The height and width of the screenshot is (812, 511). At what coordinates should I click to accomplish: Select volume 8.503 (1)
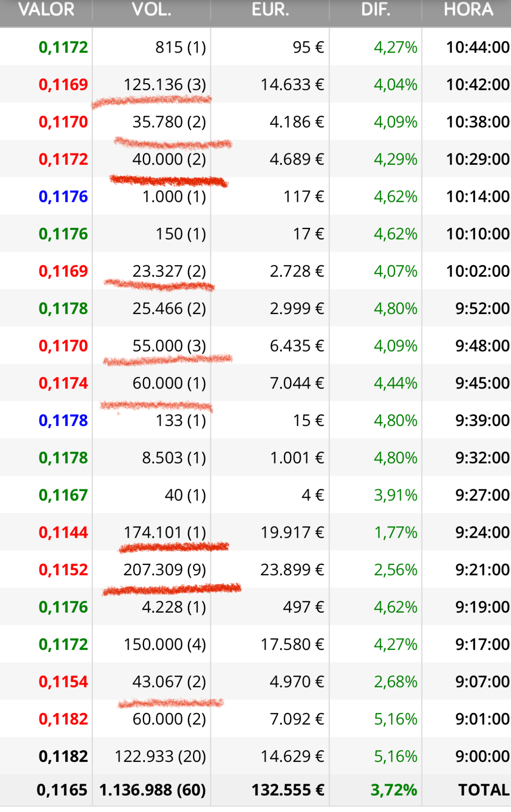pos(174,458)
